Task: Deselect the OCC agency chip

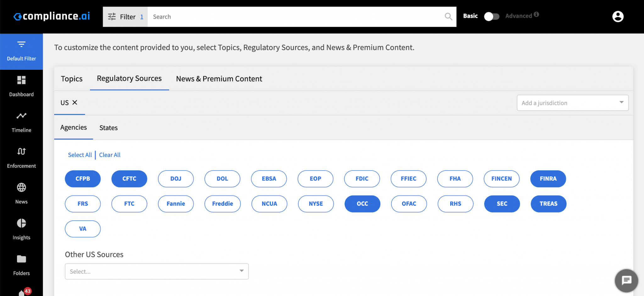Action: 363,204
